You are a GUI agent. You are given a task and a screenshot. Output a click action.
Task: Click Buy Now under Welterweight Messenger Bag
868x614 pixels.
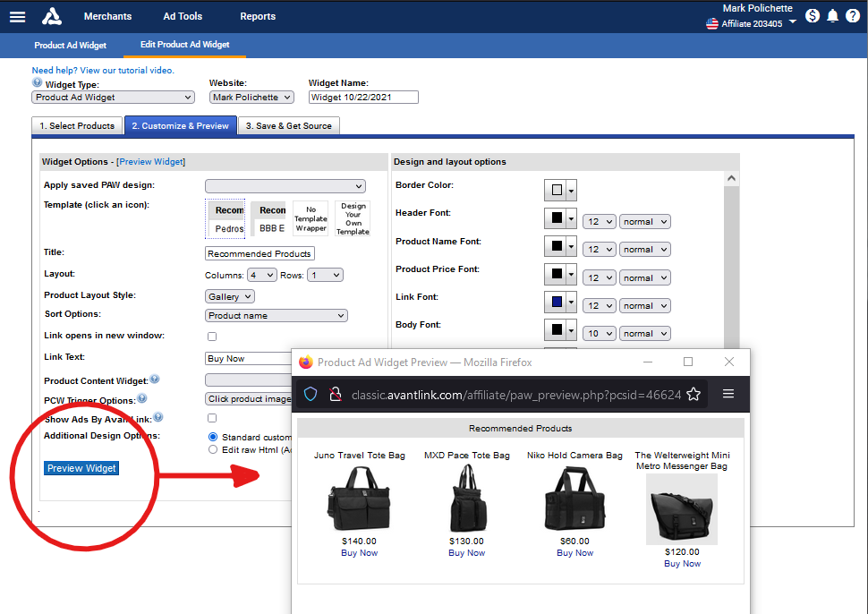tap(682, 564)
